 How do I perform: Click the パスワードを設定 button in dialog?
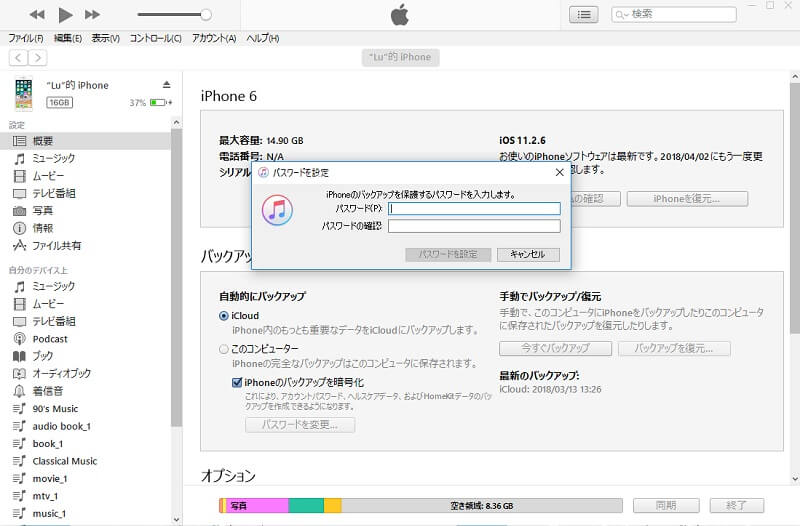click(x=448, y=254)
